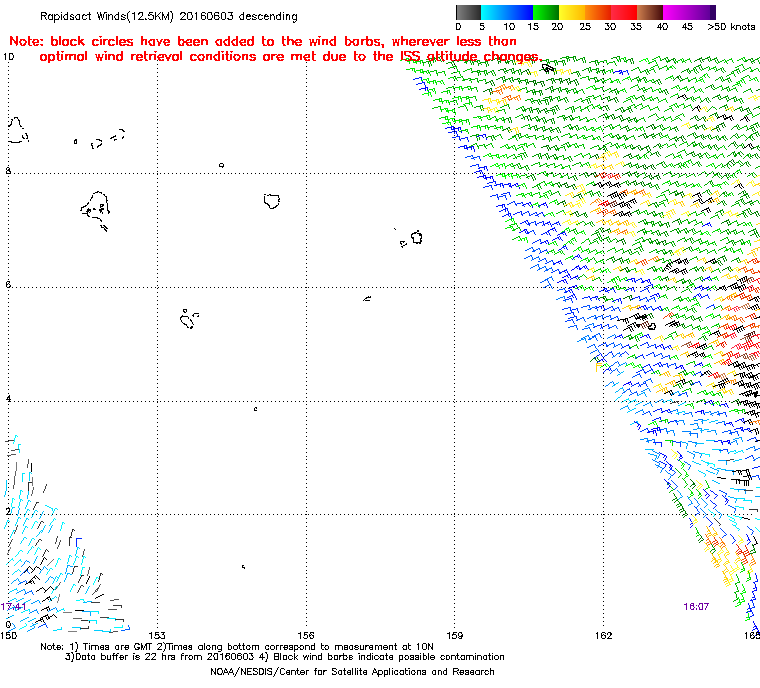The height and width of the screenshot is (688, 760).
Task: Click the '>50 knots' legend label
Action: 731,27
